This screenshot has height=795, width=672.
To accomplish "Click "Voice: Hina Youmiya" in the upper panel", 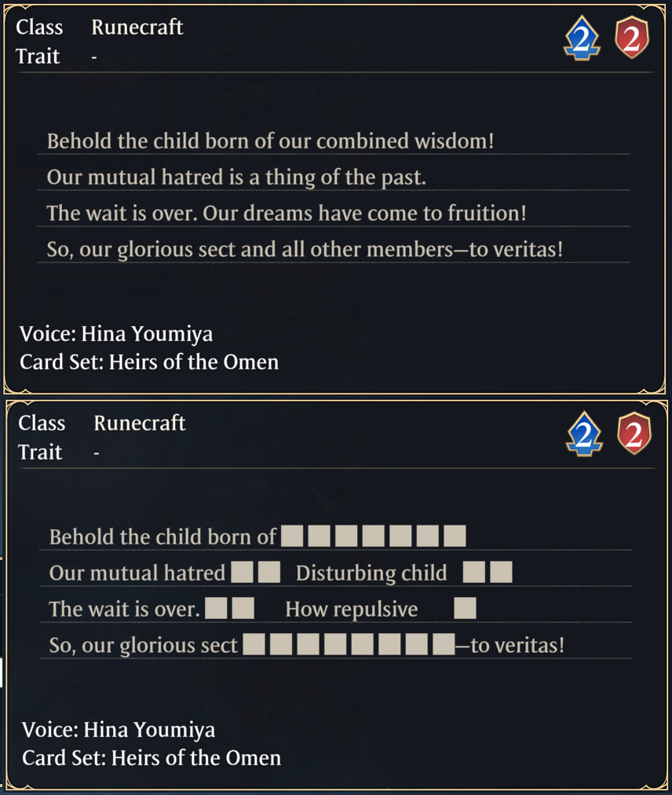I will click(116, 334).
